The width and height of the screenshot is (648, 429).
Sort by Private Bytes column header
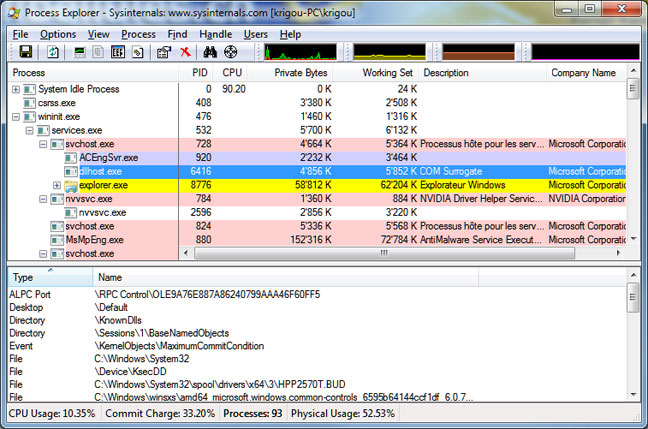[x=290, y=73]
